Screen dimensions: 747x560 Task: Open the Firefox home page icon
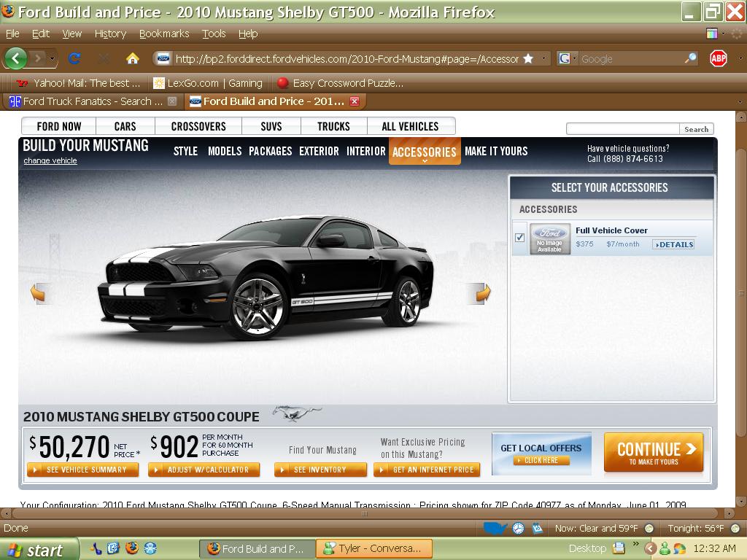coord(133,58)
